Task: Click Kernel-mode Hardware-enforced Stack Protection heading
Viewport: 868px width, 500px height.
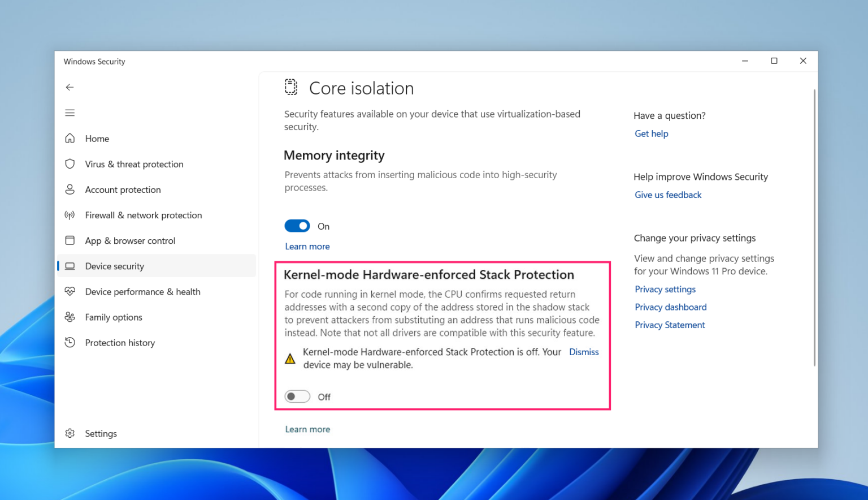Action: point(429,275)
